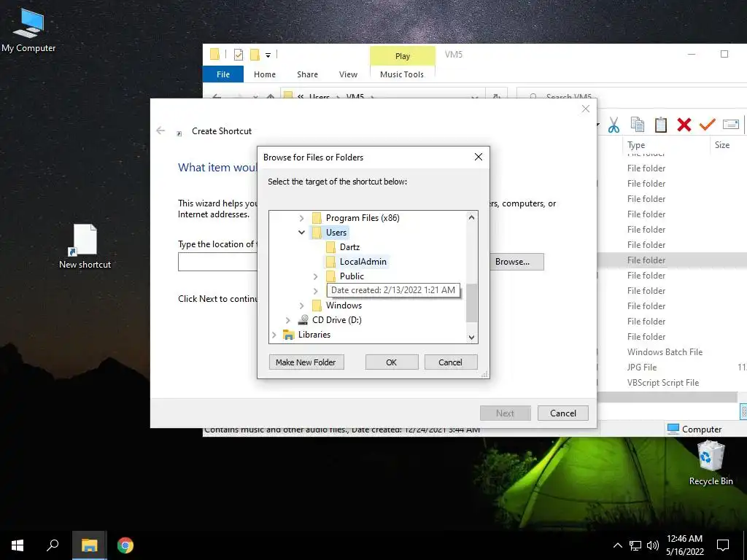747x560 pixels.
Task: Expand the Program Files (x86) folder
Action: tap(301, 218)
